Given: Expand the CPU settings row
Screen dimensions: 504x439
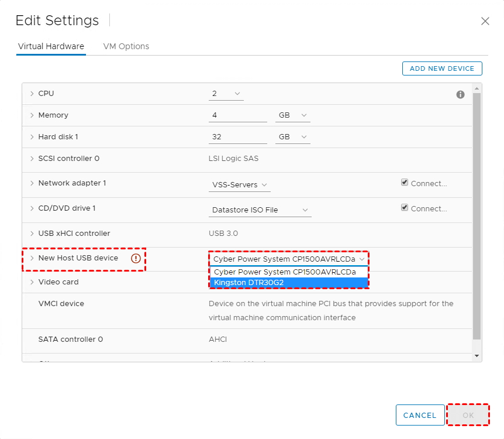Looking at the screenshot, I should pos(32,94).
